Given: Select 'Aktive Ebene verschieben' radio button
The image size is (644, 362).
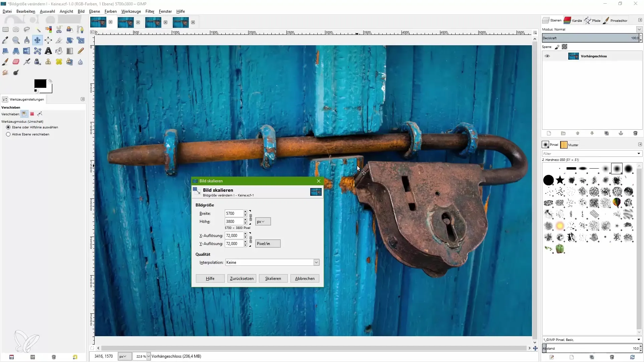Looking at the screenshot, I should 8,134.
